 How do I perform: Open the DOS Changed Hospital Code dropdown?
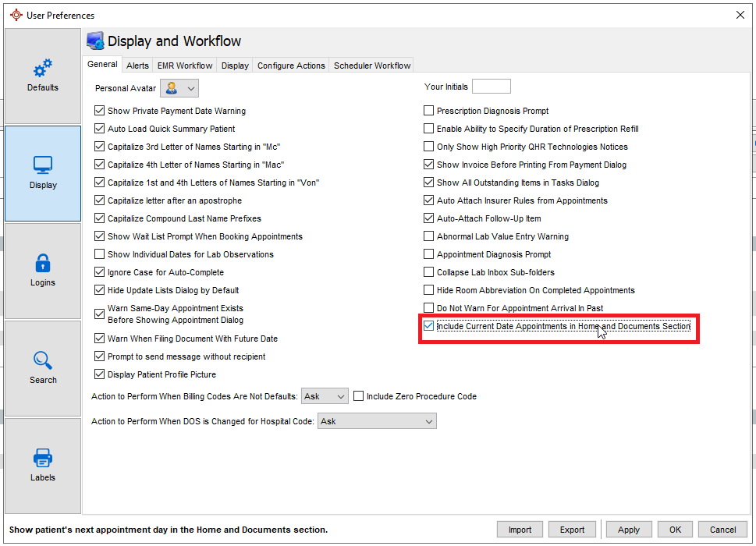376,421
